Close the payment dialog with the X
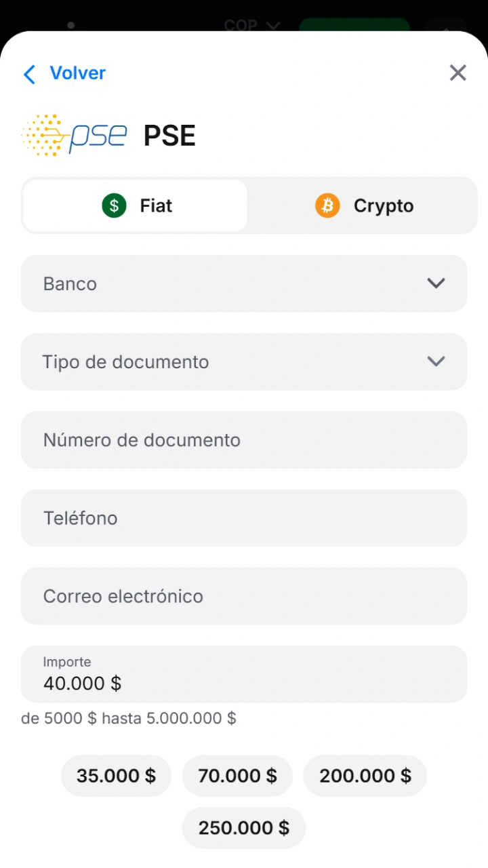The width and height of the screenshot is (488, 868). [x=458, y=73]
